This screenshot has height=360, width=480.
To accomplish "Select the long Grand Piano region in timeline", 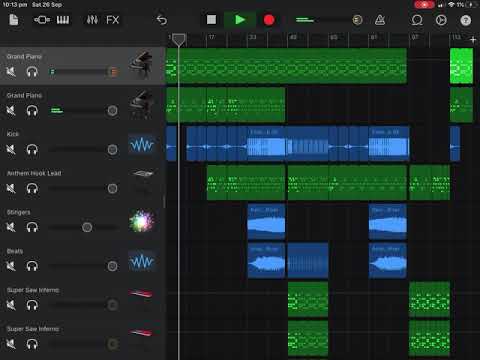I will (x=286, y=66).
